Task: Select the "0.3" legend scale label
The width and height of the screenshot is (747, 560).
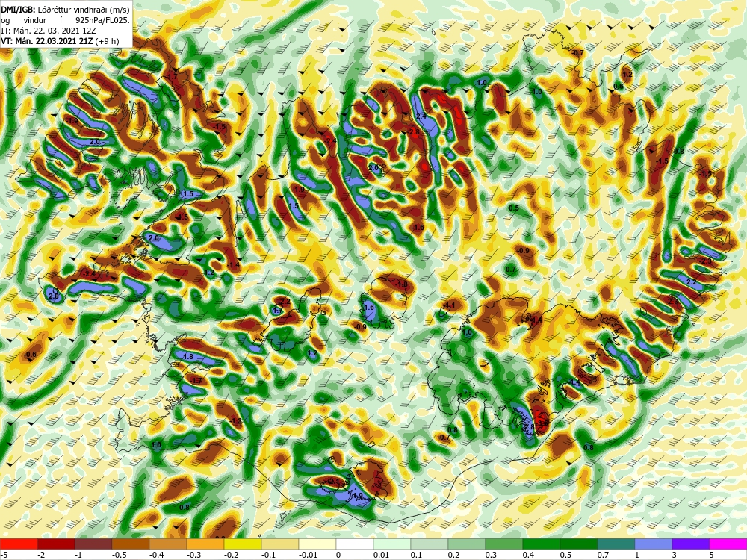Action: (492, 555)
